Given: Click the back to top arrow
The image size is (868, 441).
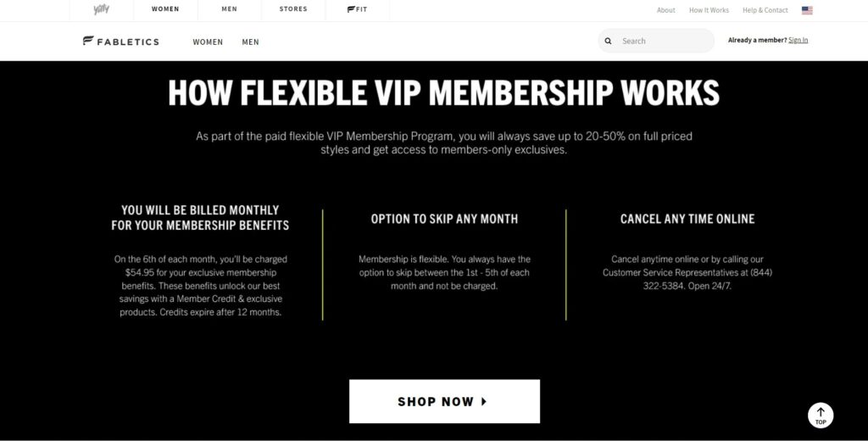Looking at the screenshot, I should tap(821, 415).
